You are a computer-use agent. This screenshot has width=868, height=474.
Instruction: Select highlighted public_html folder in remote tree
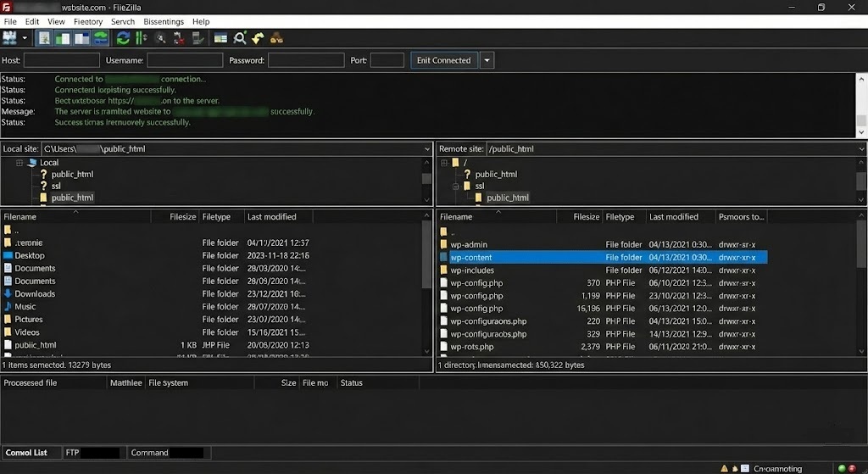click(508, 198)
